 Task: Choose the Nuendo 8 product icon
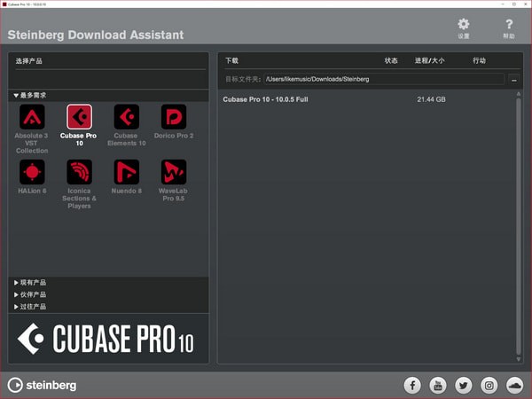click(x=126, y=172)
